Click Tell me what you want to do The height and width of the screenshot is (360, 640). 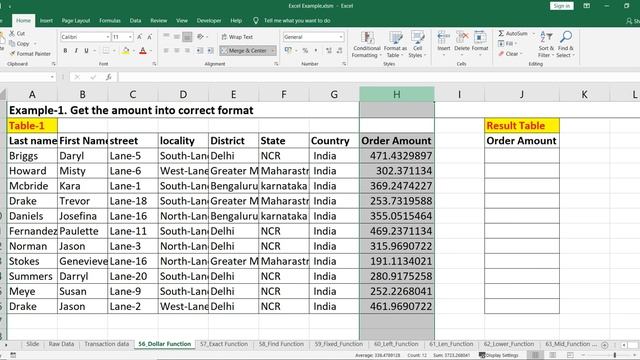click(x=297, y=20)
